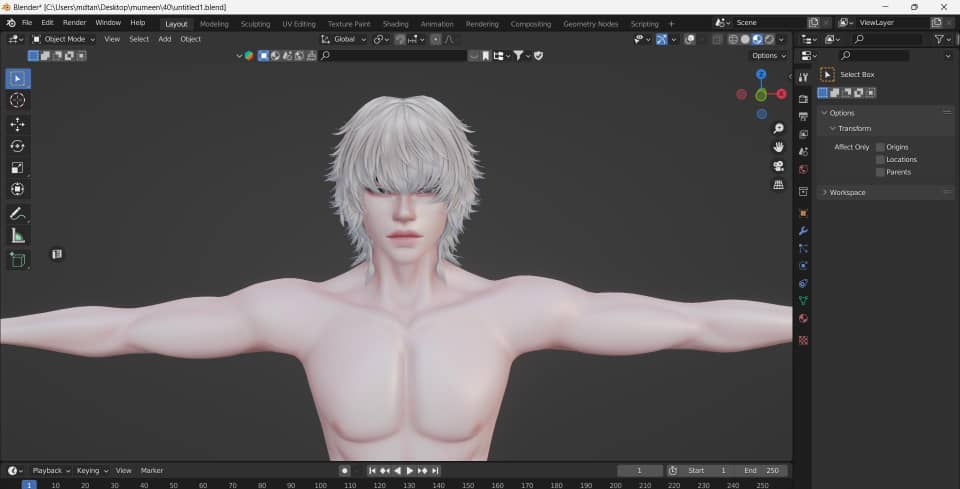Open the Output properties tab
This screenshot has height=489, width=960.
click(x=803, y=116)
